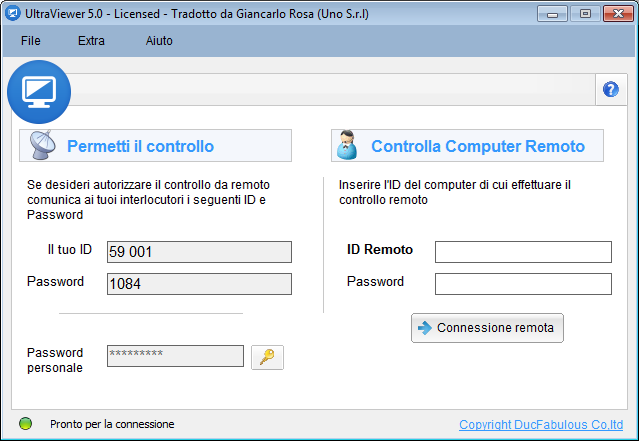Click the green connection status indicator
This screenshot has height=441, width=639.
pyautogui.click(x=25, y=424)
